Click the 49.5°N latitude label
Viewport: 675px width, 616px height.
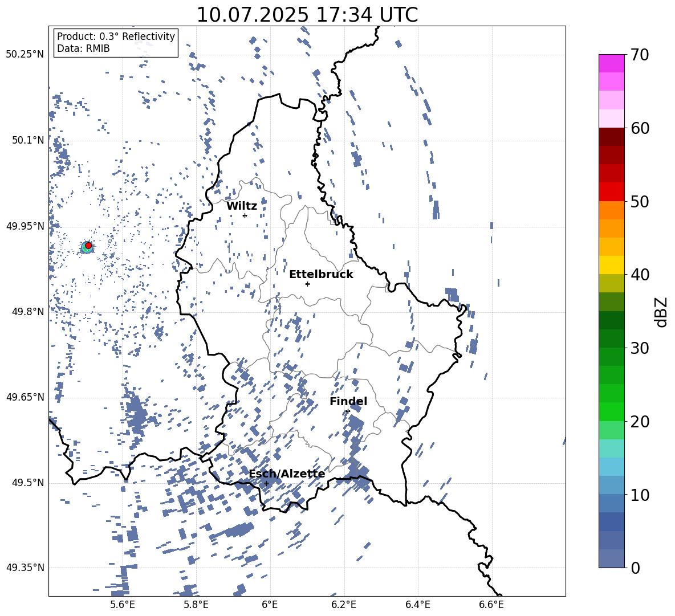click(x=29, y=483)
